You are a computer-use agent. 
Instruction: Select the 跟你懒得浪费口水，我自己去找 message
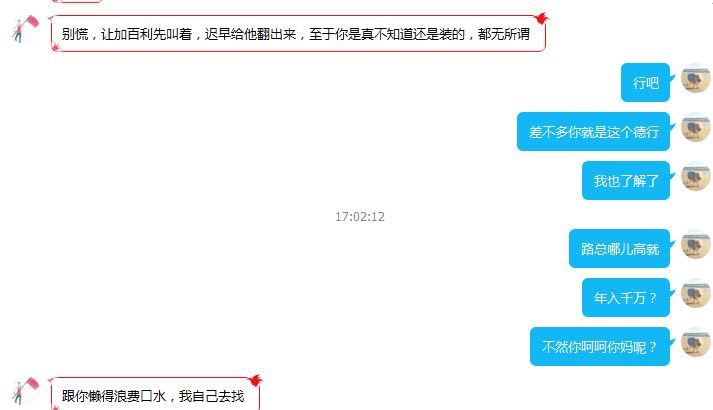tap(155, 394)
